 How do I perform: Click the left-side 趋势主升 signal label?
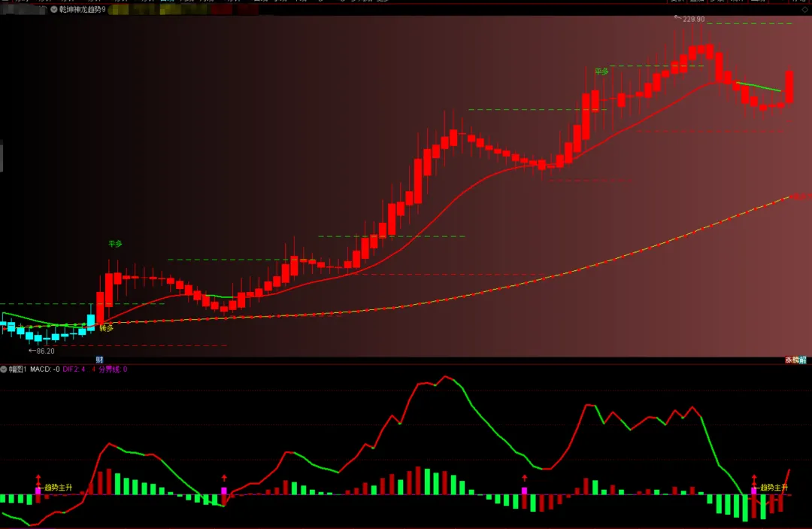[59, 488]
